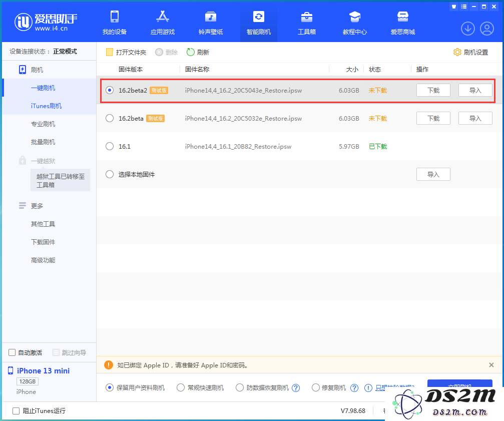
Task: Close the Apple ID notice bar
Action: pyautogui.click(x=491, y=365)
